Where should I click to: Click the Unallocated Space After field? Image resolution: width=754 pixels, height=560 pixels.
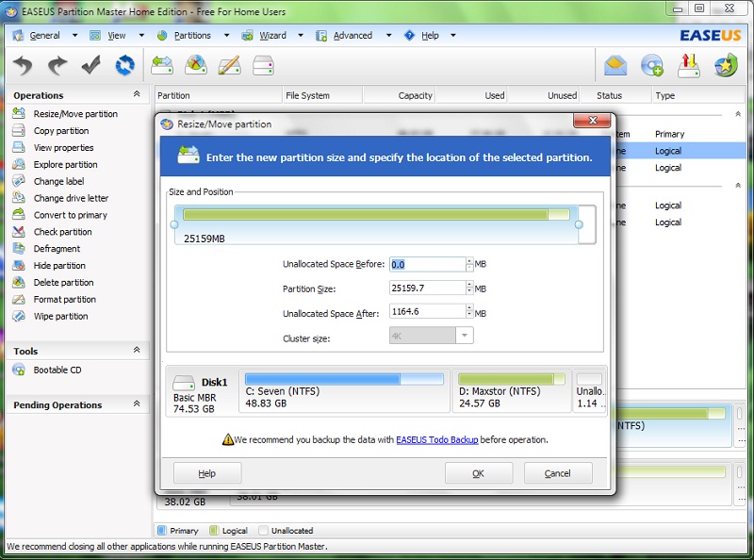[427, 312]
